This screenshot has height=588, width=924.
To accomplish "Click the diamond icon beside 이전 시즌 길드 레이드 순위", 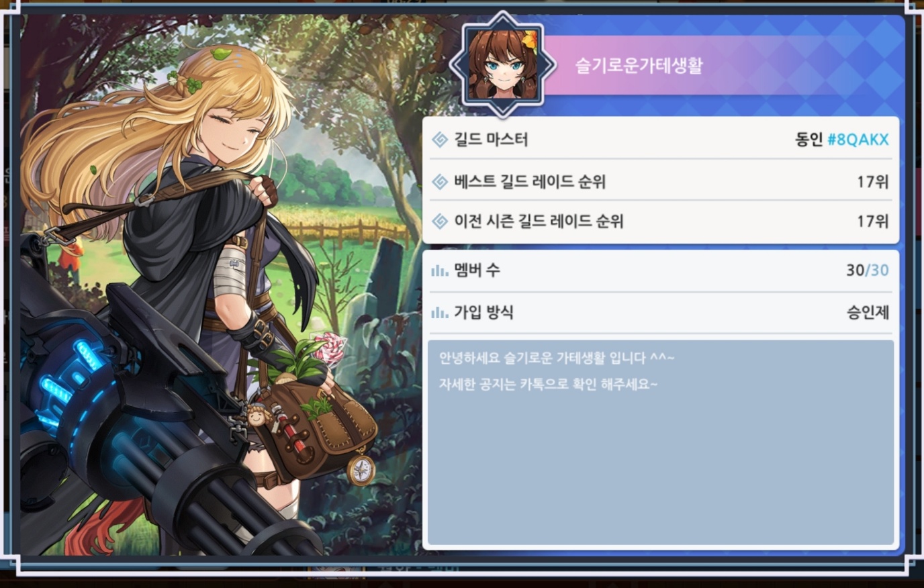I will coord(440,221).
